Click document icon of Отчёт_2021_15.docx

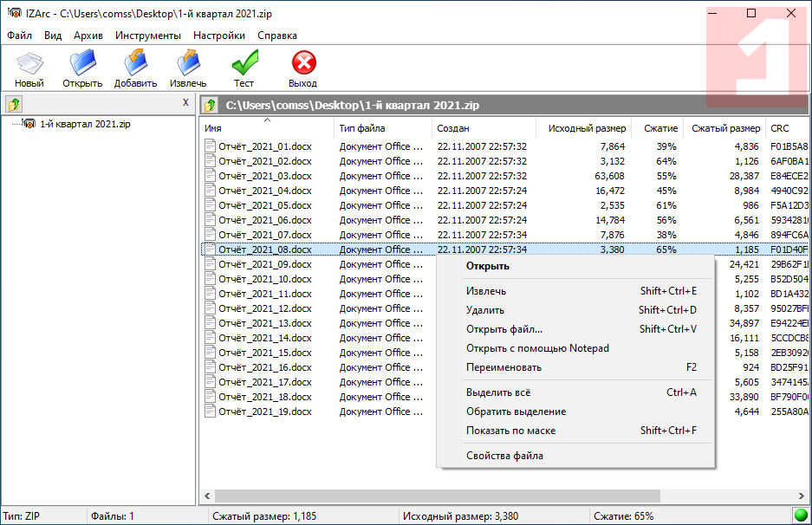point(210,353)
